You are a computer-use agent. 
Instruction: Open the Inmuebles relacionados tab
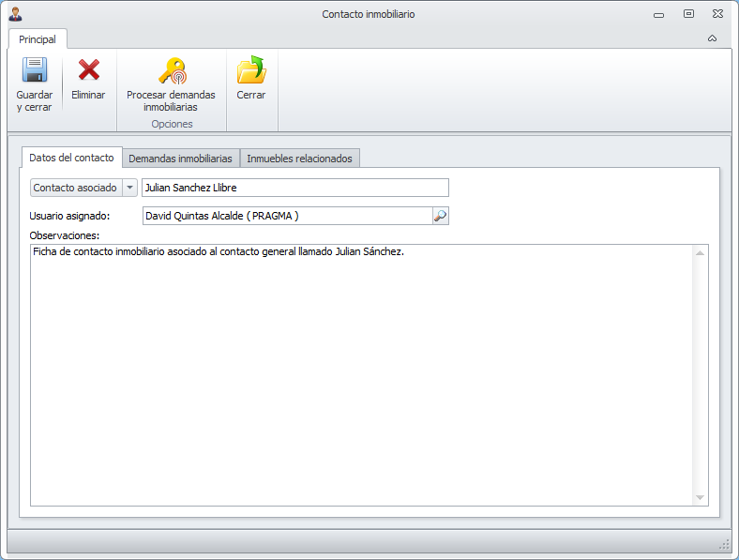[x=300, y=159]
